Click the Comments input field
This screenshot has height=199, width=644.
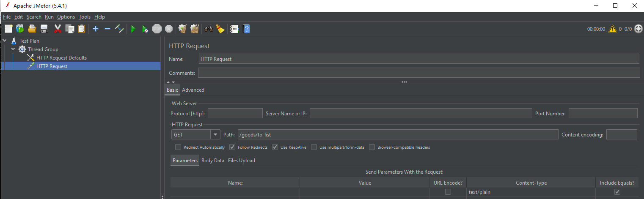[x=419, y=73]
